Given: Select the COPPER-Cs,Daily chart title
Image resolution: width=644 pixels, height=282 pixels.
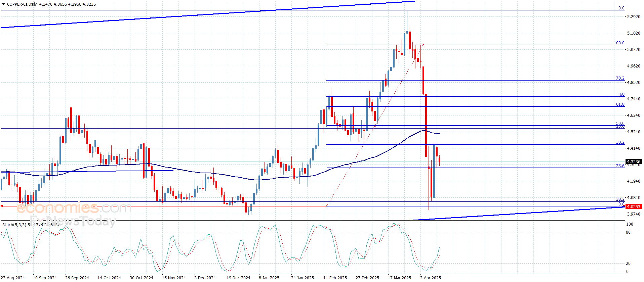Looking at the screenshot, I should click(22, 4).
